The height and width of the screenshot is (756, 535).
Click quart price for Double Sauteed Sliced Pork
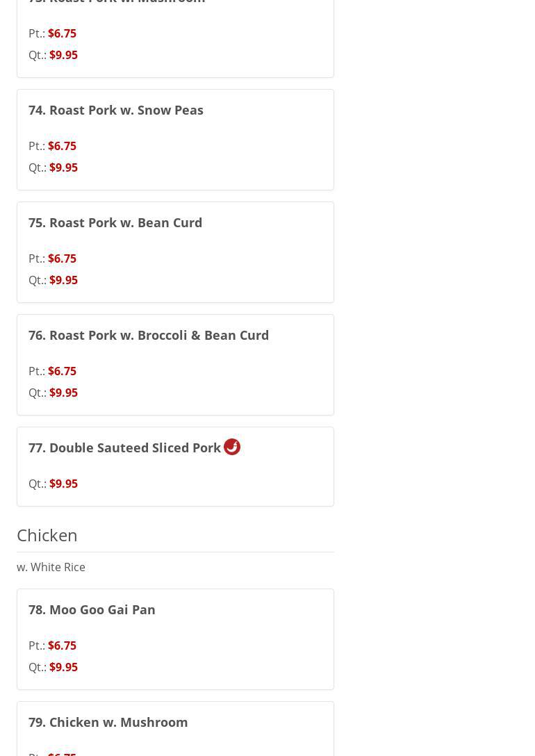coord(63,484)
